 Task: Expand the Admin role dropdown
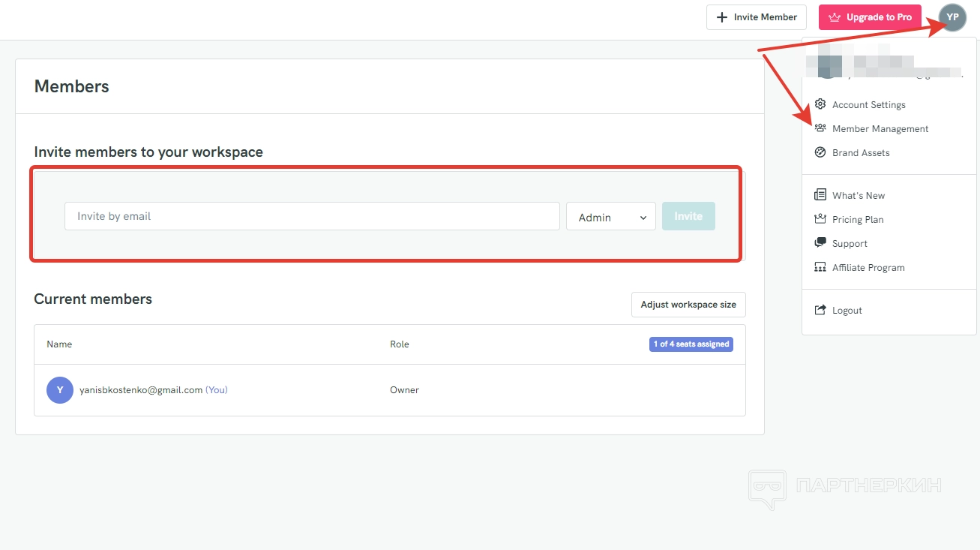611,217
